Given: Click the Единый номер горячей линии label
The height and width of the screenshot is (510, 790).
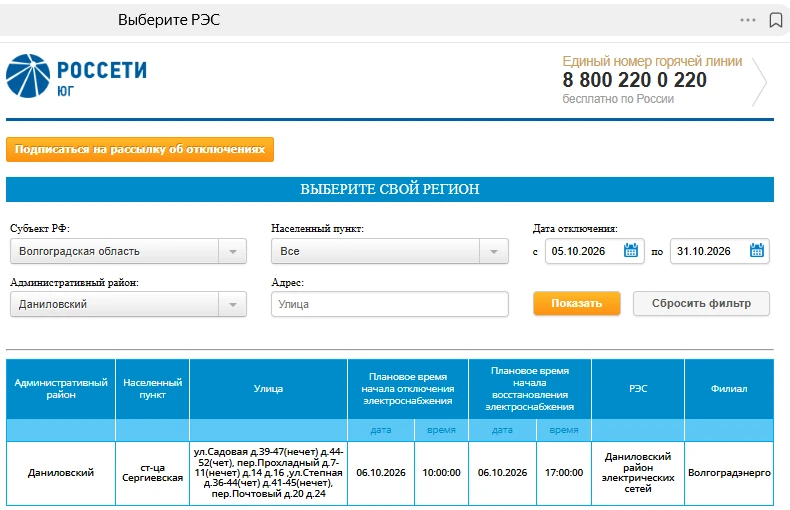Looking at the screenshot, I should click(x=652, y=61).
